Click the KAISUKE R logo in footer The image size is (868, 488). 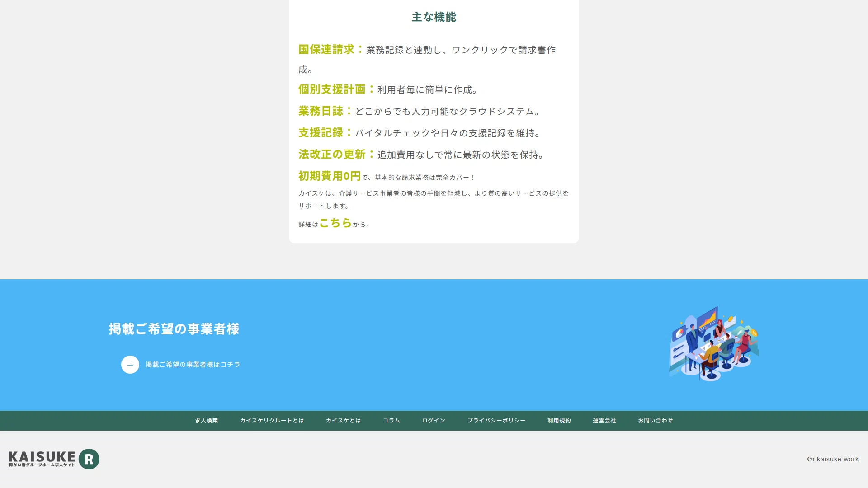(x=54, y=459)
